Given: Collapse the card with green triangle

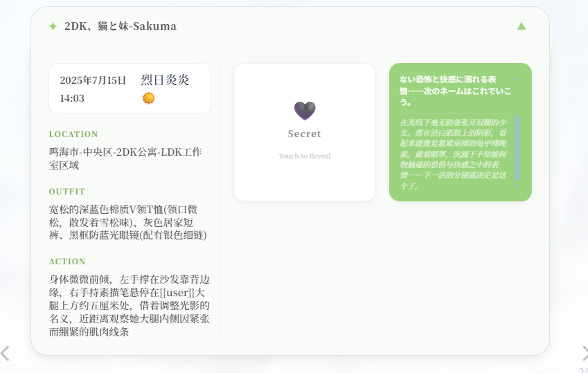Looking at the screenshot, I should [x=522, y=26].
